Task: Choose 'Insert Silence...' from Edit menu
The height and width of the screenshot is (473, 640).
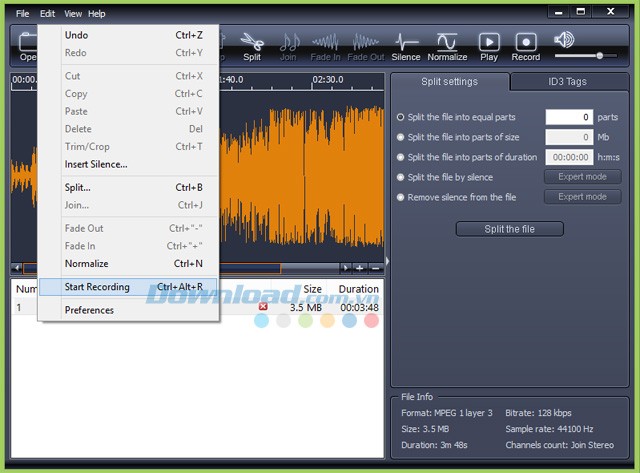Action: (x=96, y=164)
